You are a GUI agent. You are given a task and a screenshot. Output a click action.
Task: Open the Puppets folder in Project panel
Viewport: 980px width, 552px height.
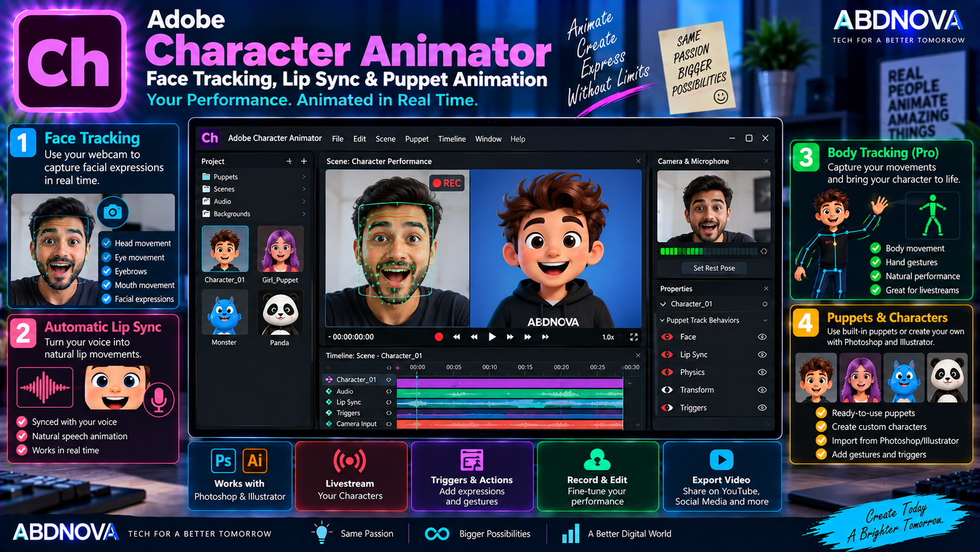[226, 177]
